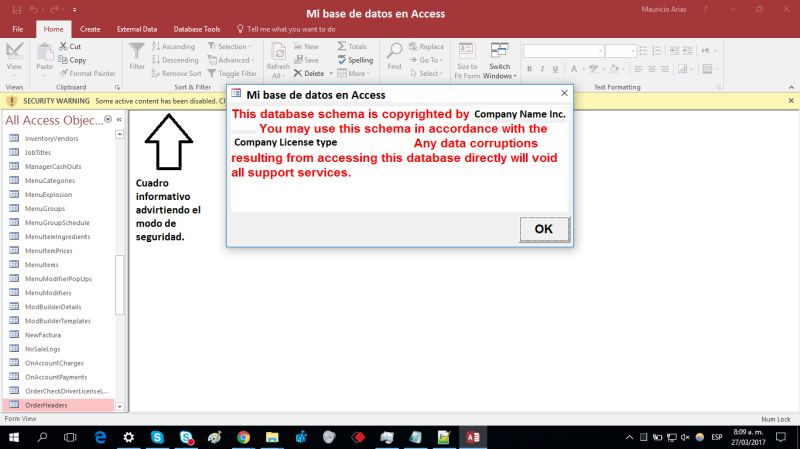
Task: Center align text
Action: (x=652, y=69)
